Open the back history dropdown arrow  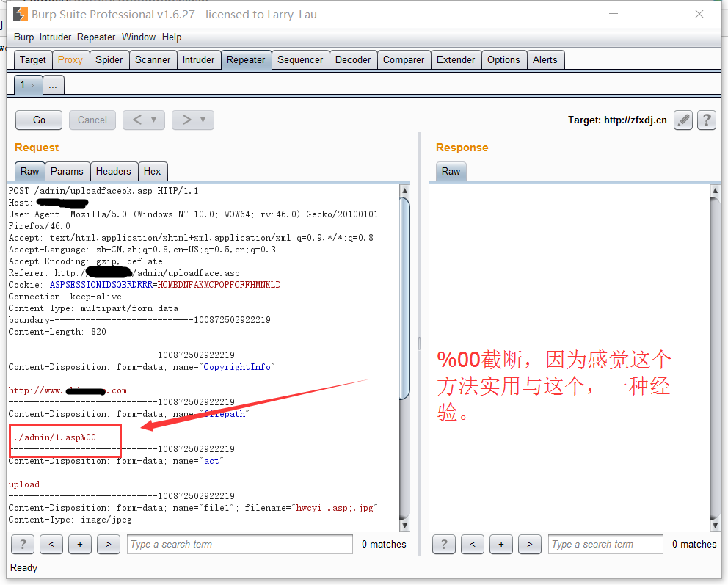(155, 120)
